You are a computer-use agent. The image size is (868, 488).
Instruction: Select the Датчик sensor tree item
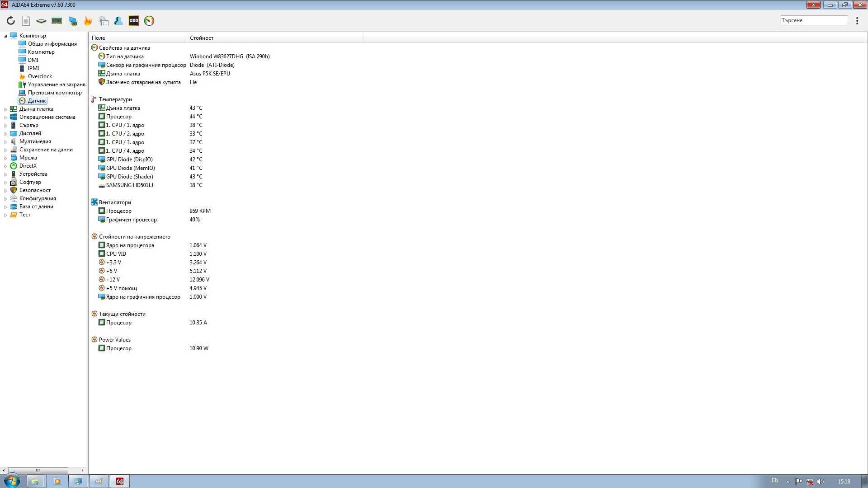(37, 101)
